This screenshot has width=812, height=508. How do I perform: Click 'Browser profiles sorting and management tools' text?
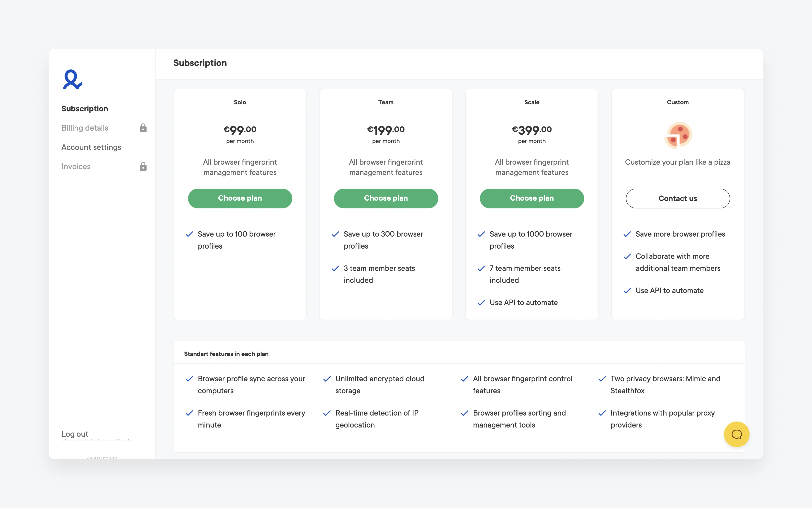click(519, 419)
